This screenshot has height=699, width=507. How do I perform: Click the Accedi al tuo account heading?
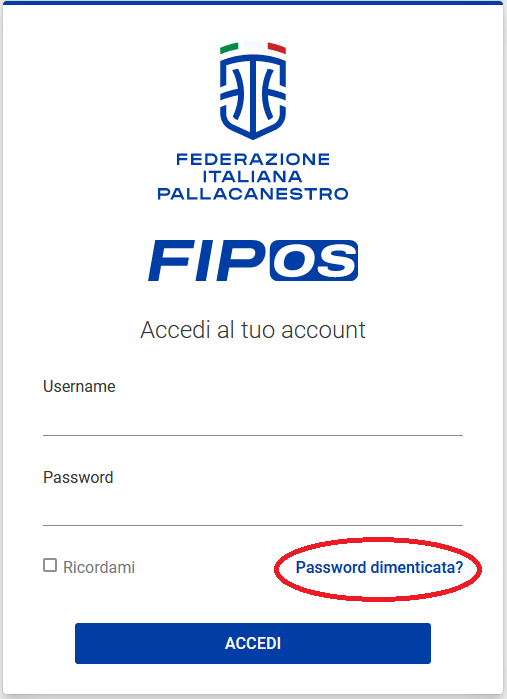point(253,330)
